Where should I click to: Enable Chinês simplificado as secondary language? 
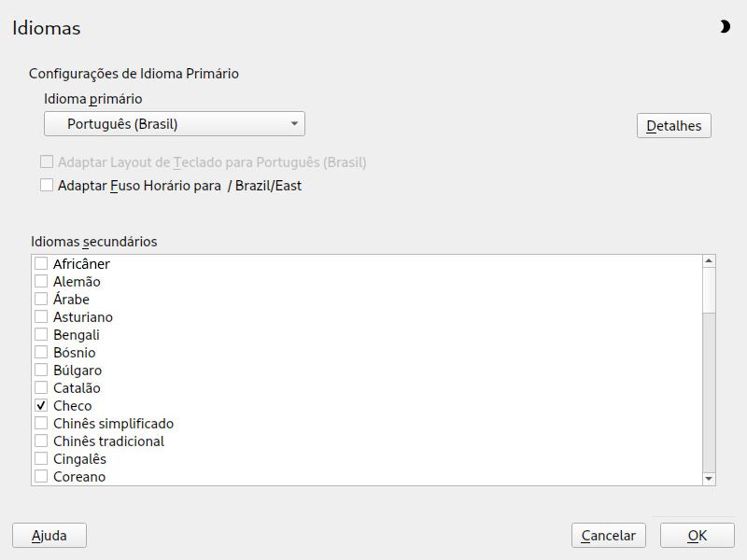click(x=41, y=424)
